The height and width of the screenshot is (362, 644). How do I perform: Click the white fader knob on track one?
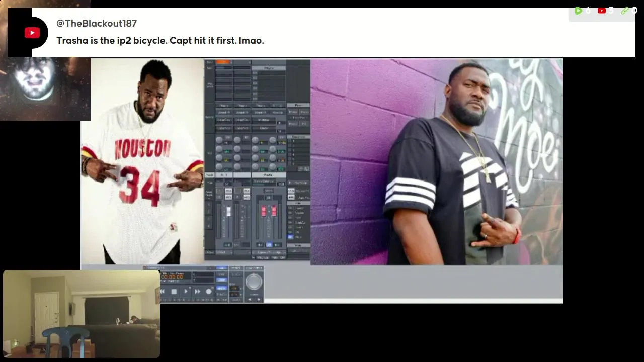click(x=228, y=211)
